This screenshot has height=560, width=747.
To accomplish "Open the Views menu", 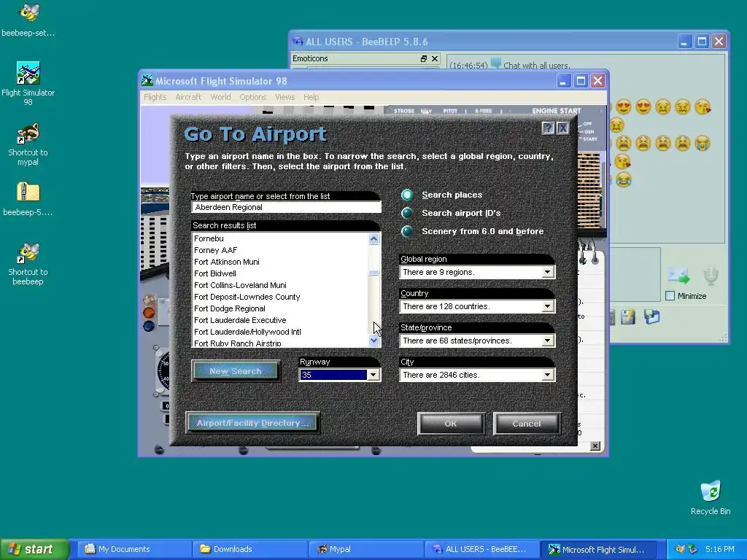I will [285, 97].
